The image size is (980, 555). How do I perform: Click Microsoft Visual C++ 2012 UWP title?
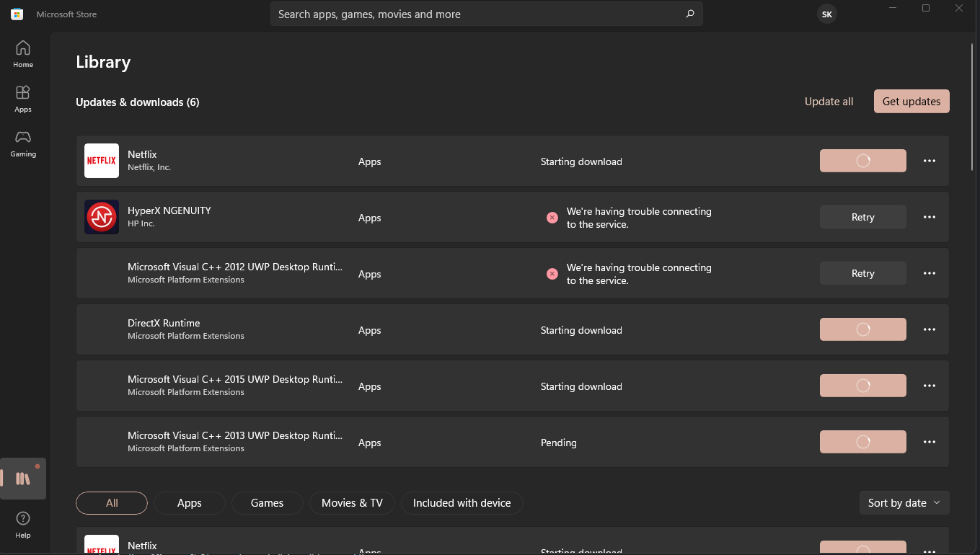pos(235,267)
